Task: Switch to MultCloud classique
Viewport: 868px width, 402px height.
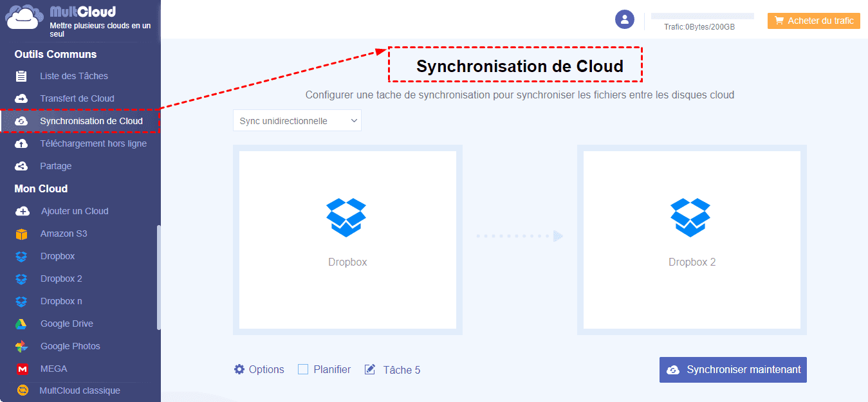Action: 80,390
